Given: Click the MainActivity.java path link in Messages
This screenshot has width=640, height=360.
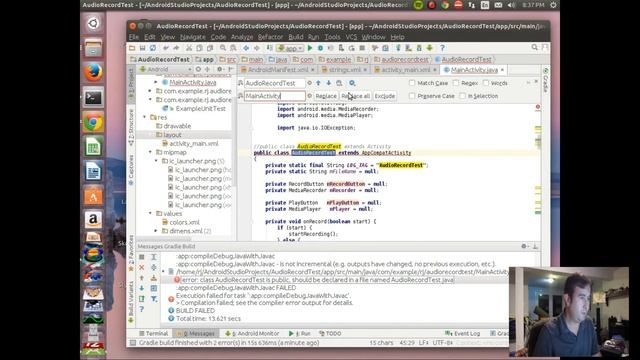Looking at the screenshot, I should pos(343,272).
